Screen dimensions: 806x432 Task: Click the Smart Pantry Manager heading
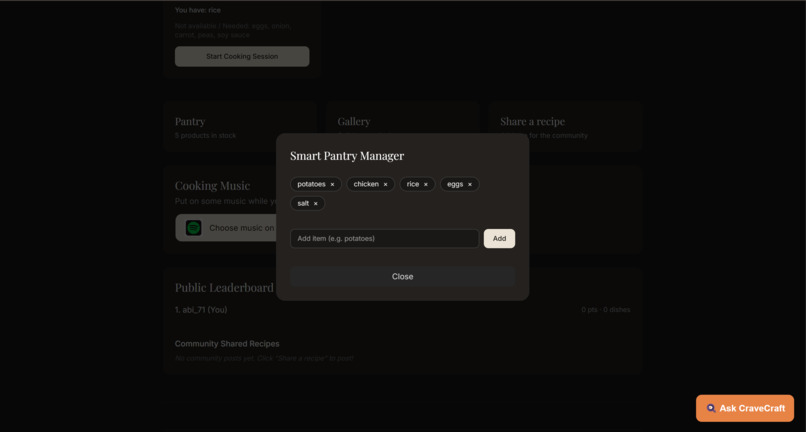[x=347, y=156]
